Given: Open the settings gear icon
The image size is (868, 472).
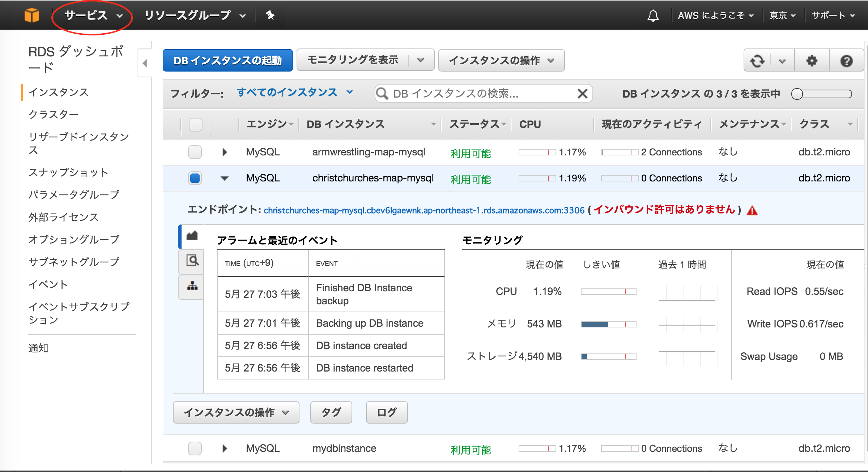Looking at the screenshot, I should pos(812,60).
